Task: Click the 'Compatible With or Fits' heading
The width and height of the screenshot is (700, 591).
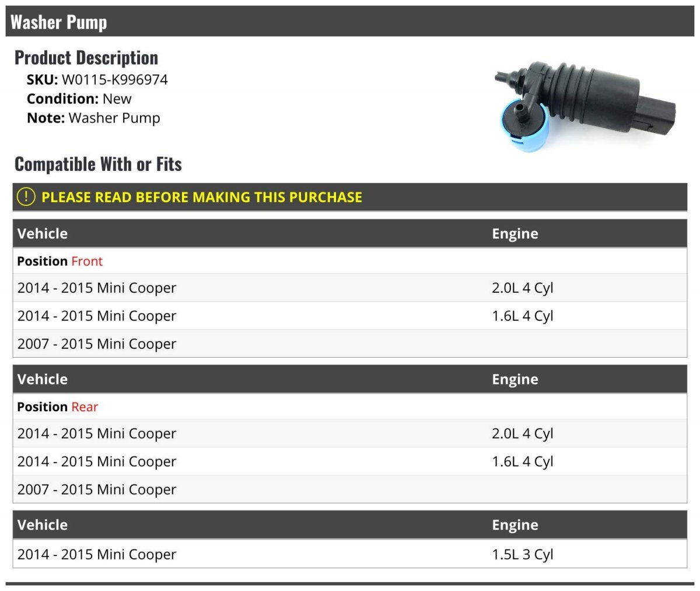Action: [x=98, y=165]
